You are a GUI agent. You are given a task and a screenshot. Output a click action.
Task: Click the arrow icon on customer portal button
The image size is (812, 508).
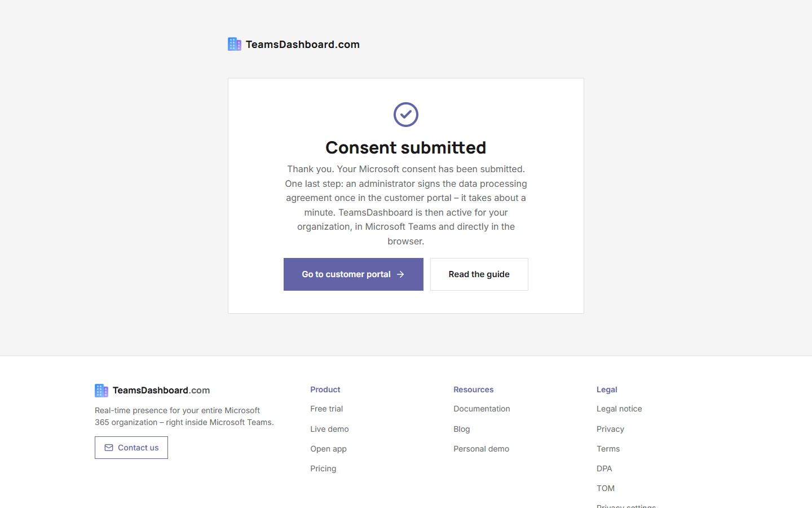[x=400, y=274]
